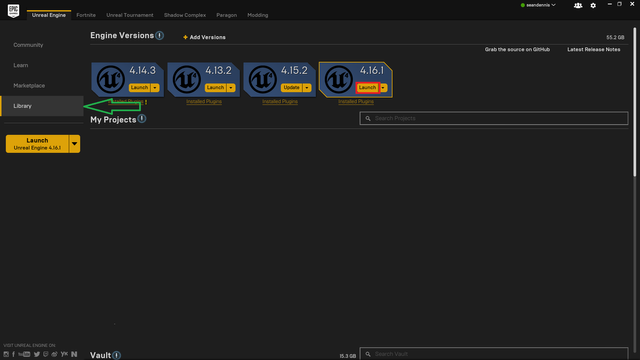The height and width of the screenshot is (360, 640).
Task: Switch to the Modding tab
Action: click(x=258, y=15)
